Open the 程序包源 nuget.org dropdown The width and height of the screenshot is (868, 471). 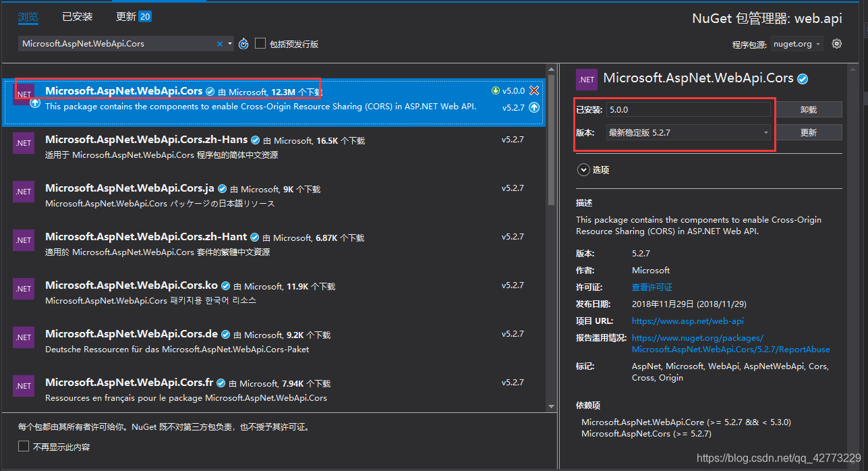coord(797,44)
